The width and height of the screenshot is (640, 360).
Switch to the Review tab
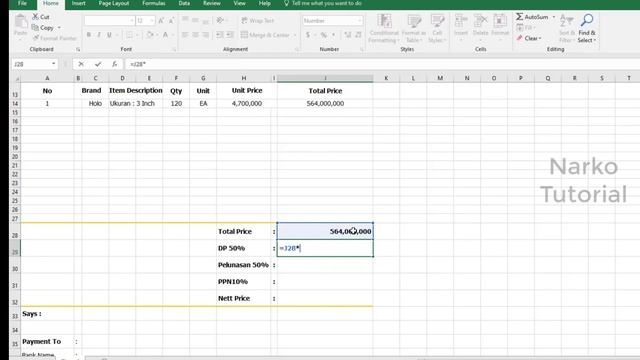tap(212, 3)
